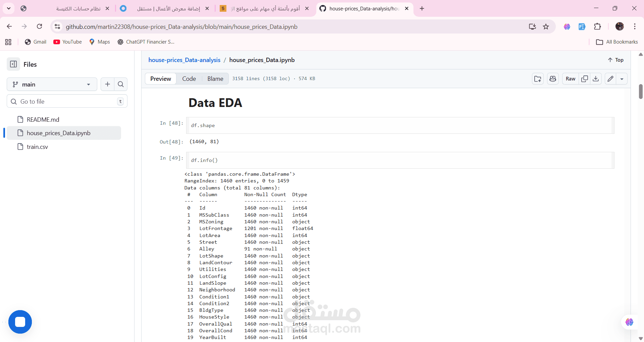Open ChatGPT Financier bookmark

point(146,42)
